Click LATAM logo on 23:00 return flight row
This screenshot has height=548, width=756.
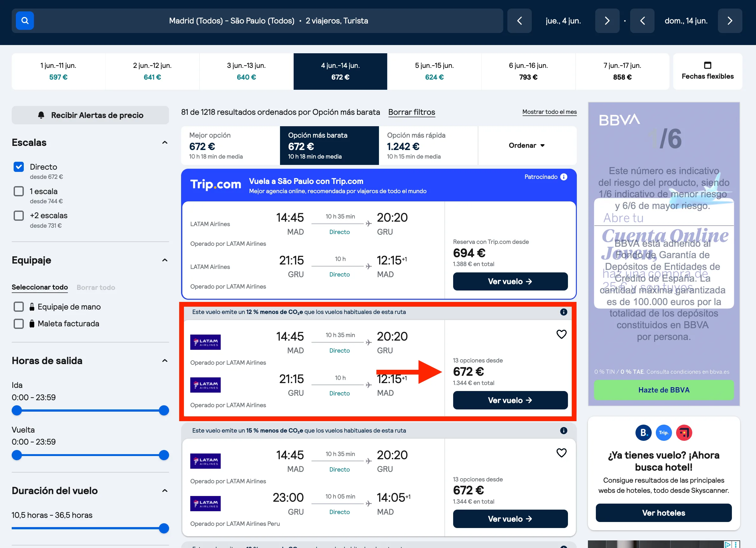pos(205,503)
